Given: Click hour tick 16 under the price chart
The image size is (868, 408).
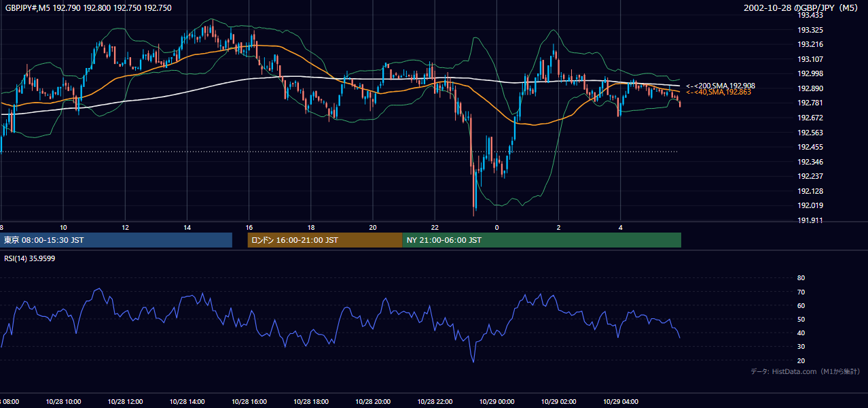Looking at the screenshot, I should point(249,227).
